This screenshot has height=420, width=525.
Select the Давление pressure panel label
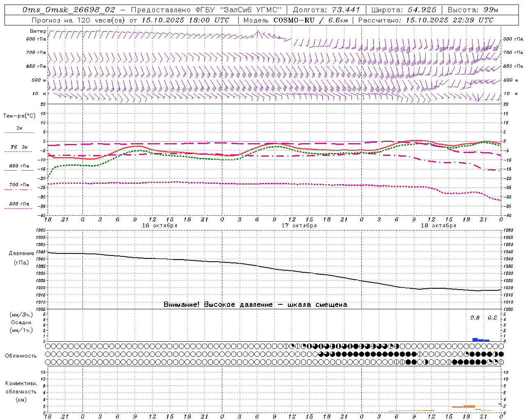21,253
